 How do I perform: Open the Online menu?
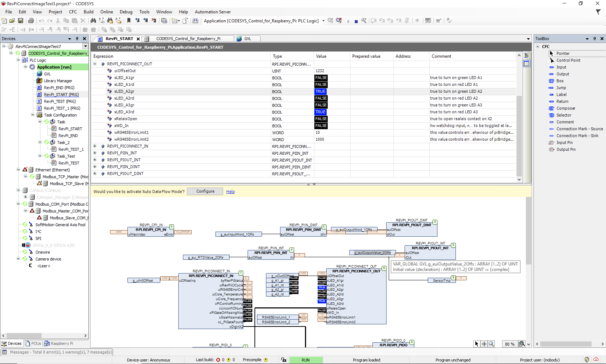106,12
